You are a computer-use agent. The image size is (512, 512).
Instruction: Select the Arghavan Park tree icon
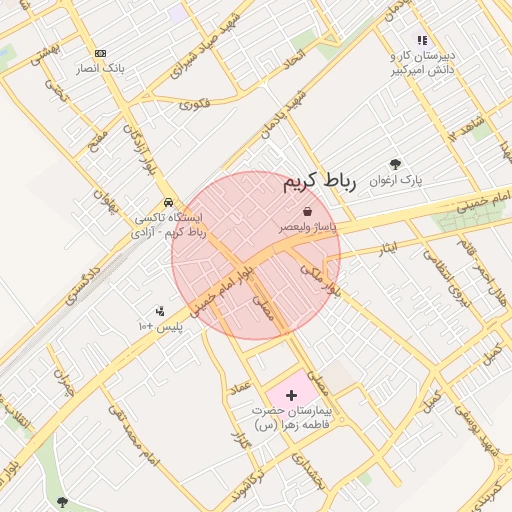(395, 164)
